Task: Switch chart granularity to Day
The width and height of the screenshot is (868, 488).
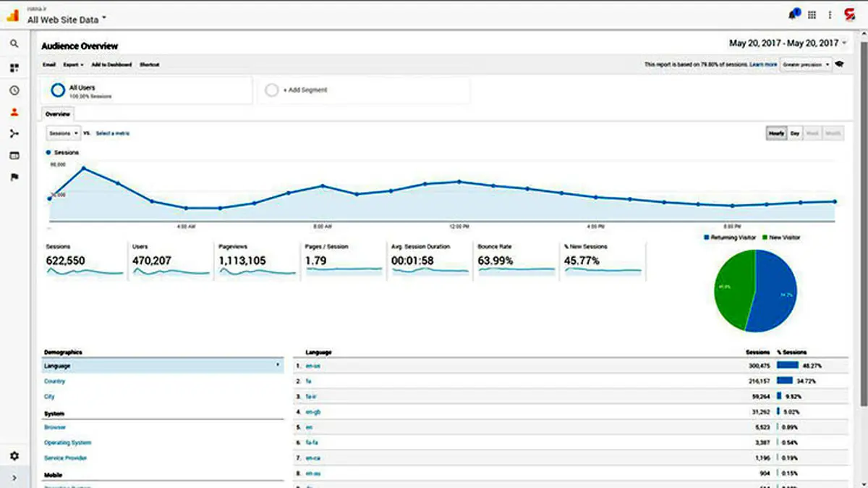Action: point(795,133)
